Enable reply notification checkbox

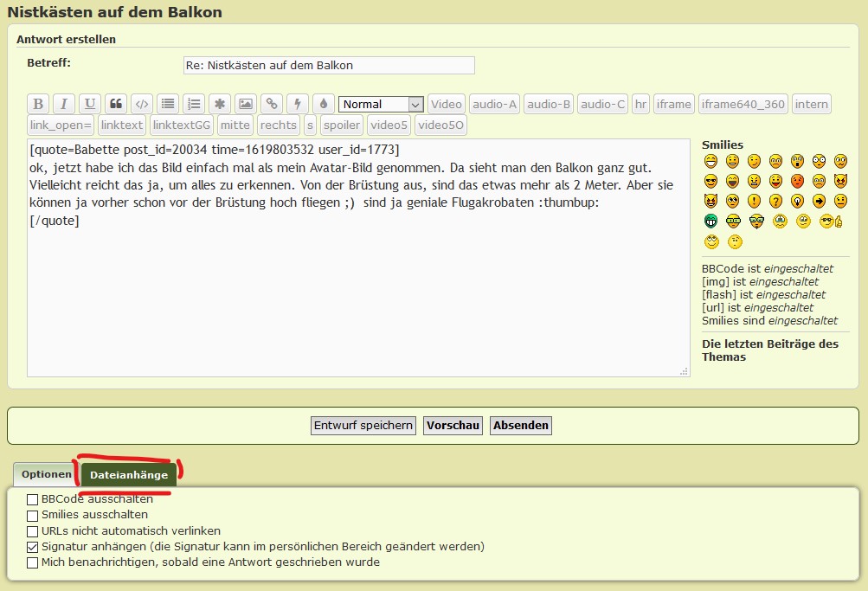(x=33, y=562)
